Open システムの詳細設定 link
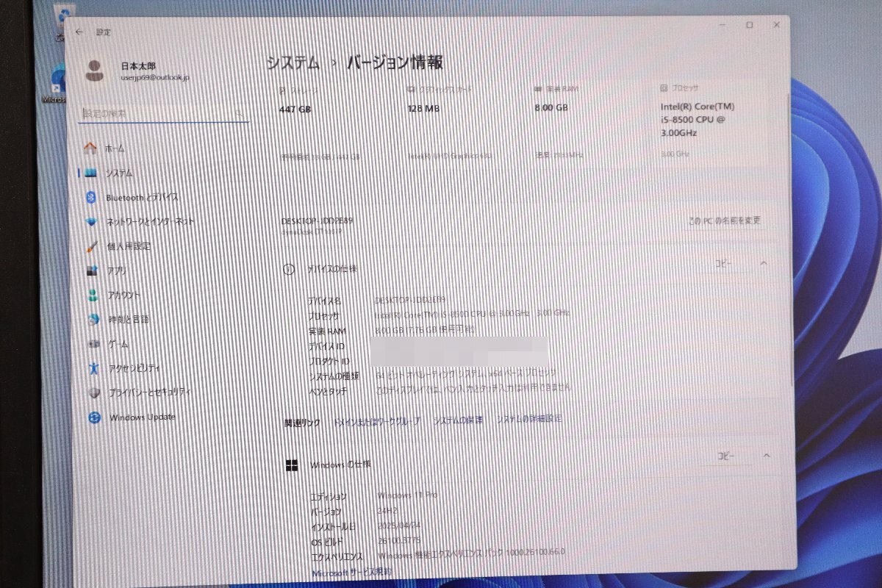The height and width of the screenshot is (588, 882). [x=529, y=419]
